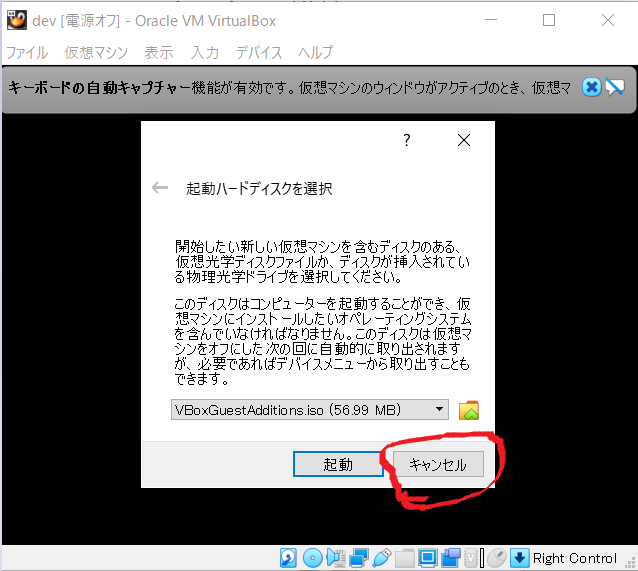
Task: Click the keyboard auto-capture notification message
Action: (289, 88)
